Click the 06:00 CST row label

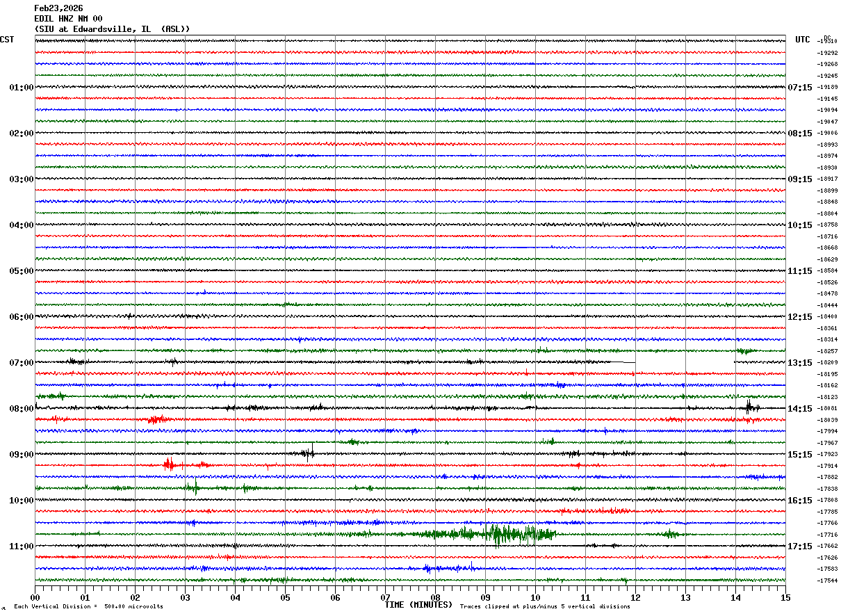22,317
